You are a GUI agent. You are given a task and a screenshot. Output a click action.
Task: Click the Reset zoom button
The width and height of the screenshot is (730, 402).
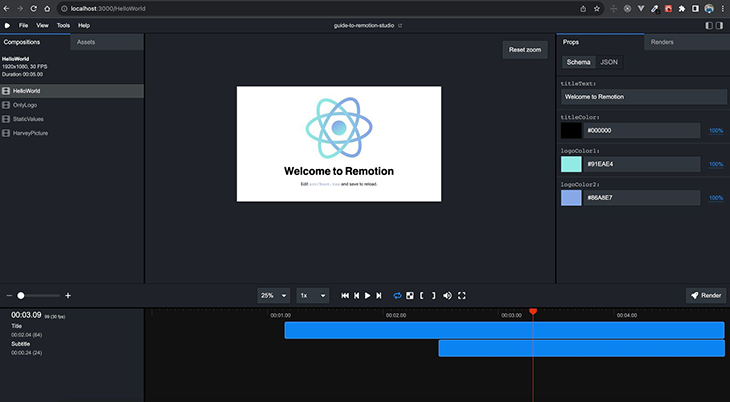click(x=525, y=50)
